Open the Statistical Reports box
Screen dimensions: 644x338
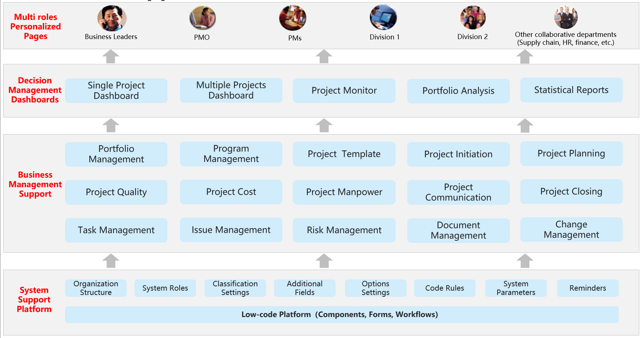coord(571,90)
